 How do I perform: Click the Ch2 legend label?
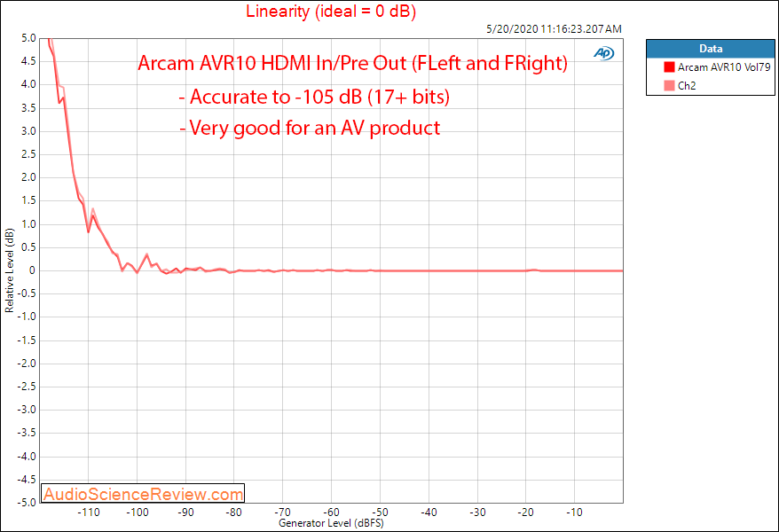point(687,86)
